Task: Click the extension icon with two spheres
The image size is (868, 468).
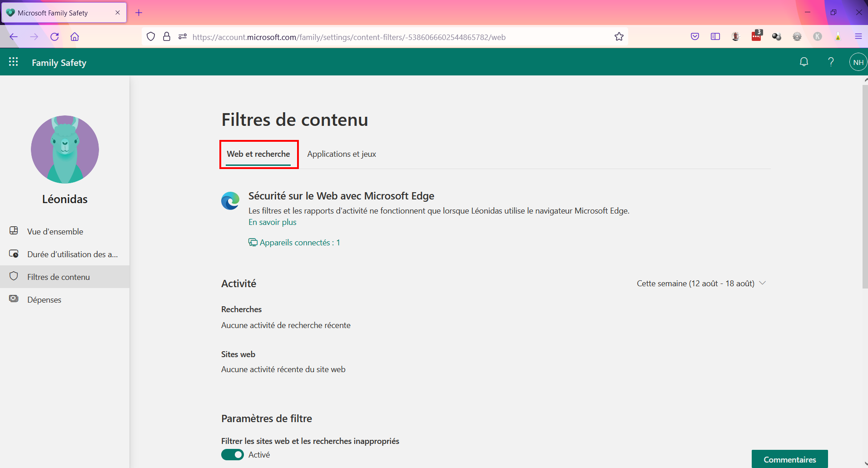Action: [777, 37]
